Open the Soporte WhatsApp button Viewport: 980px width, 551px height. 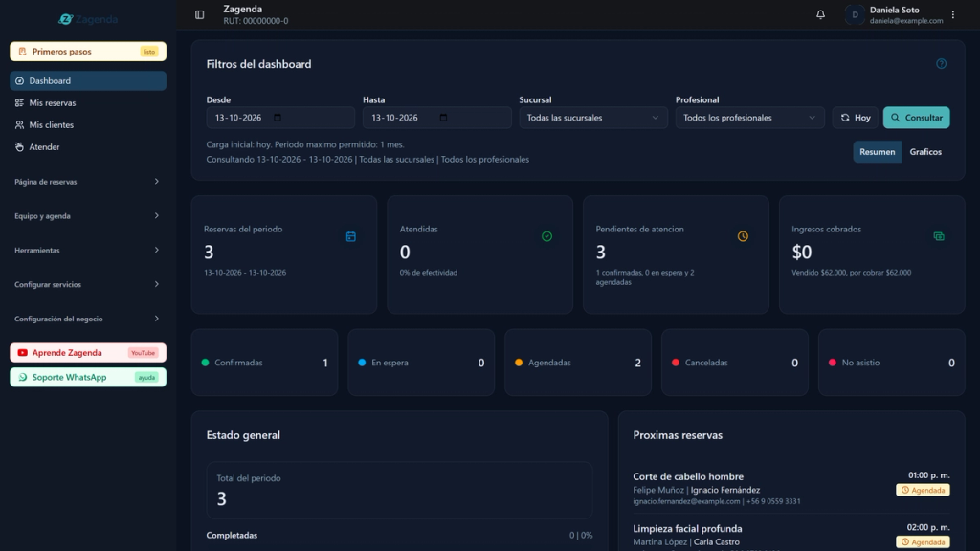(x=88, y=377)
